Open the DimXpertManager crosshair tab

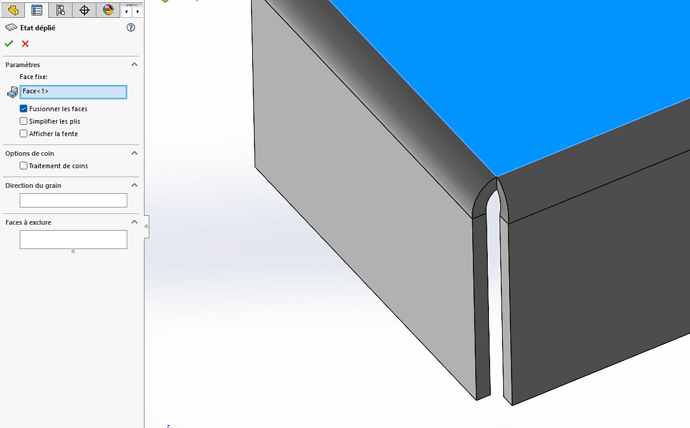[85, 10]
